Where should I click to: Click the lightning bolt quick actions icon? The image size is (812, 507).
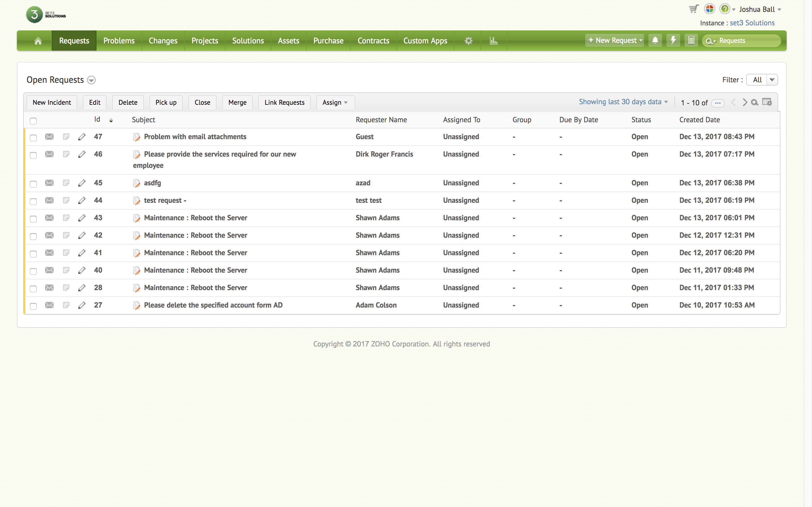[673, 41]
